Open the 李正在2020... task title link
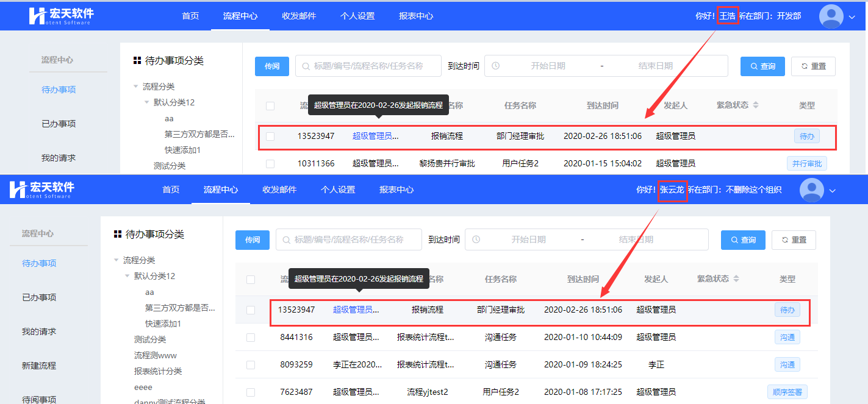The height and width of the screenshot is (404, 868). [356, 365]
